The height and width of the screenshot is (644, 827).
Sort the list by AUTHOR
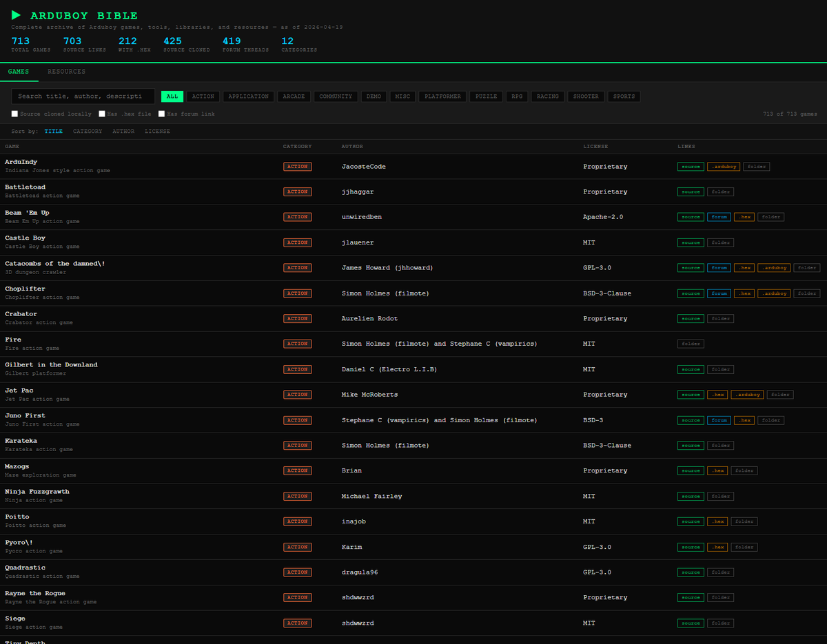point(123,131)
